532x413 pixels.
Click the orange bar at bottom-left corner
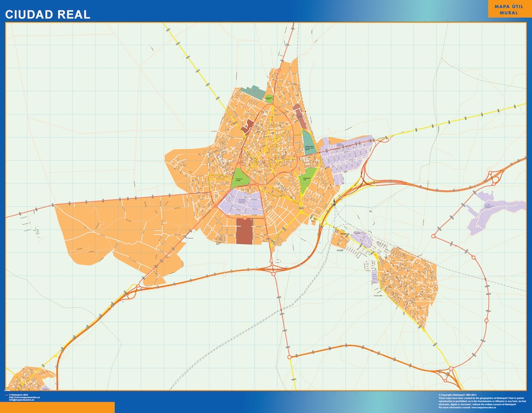[x=57, y=407]
